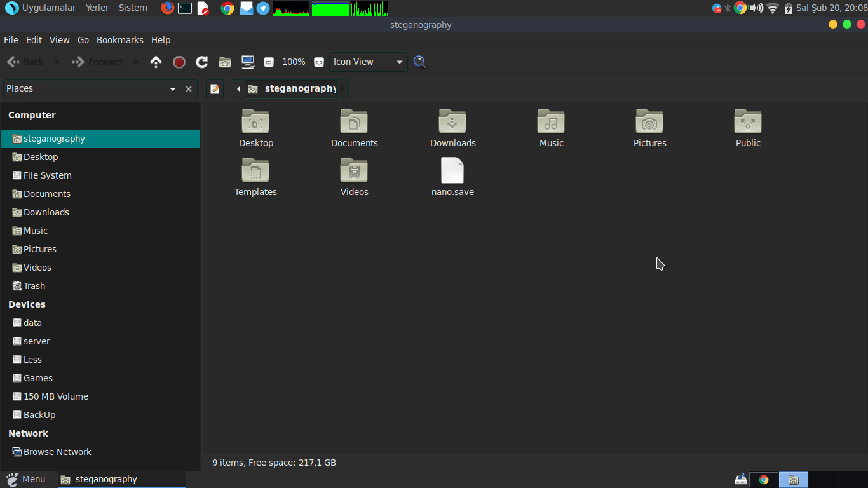Select the Downloads folder icon
Screen dimensions: 868x488
point(452,121)
